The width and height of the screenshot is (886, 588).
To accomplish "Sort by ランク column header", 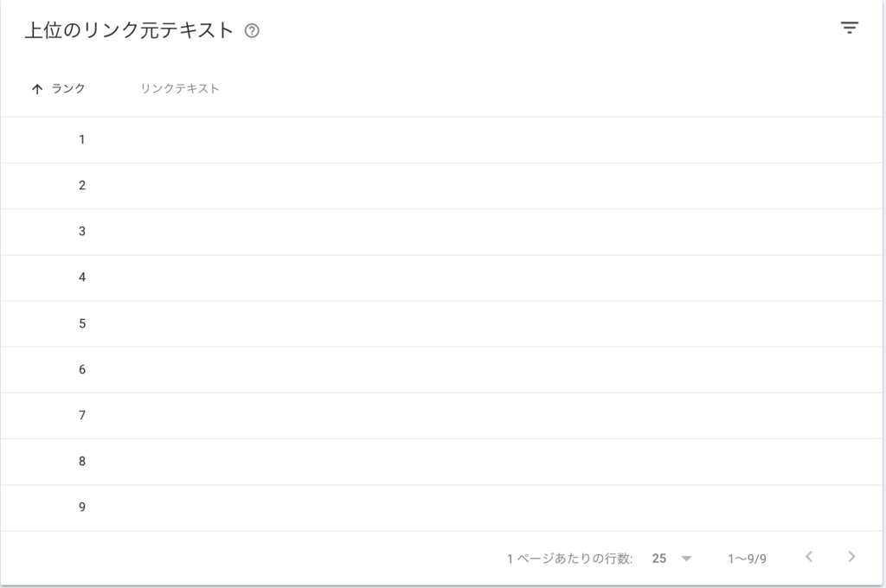I will click(x=68, y=89).
